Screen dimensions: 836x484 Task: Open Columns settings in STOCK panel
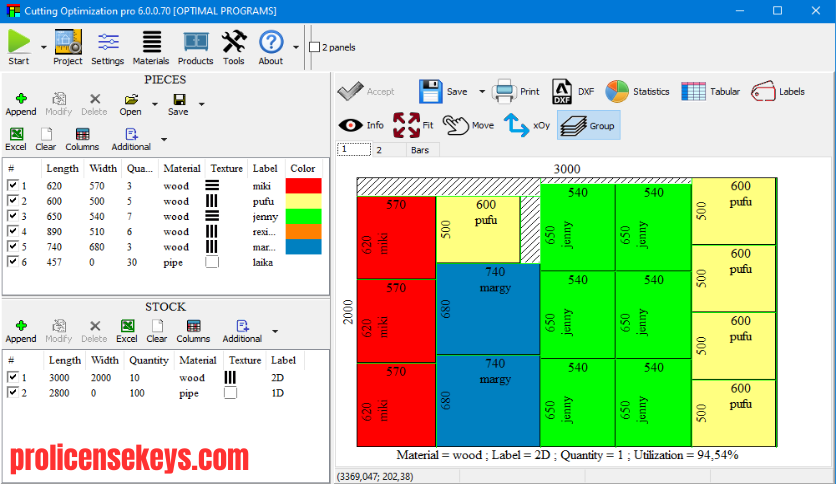[194, 332]
